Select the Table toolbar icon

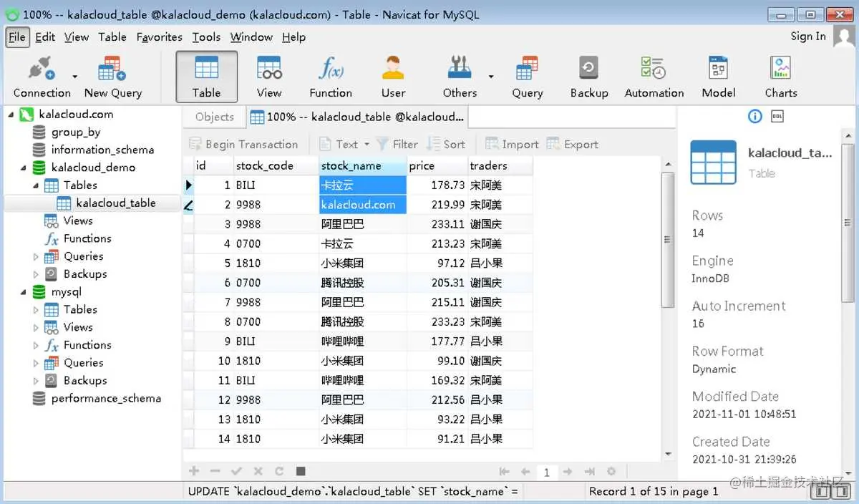[x=206, y=77]
